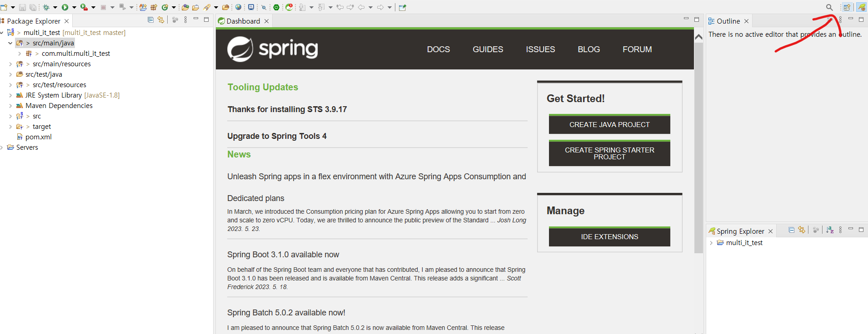The image size is (868, 334).
Task: Click the New Java Class icon
Action: pos(165,7)
